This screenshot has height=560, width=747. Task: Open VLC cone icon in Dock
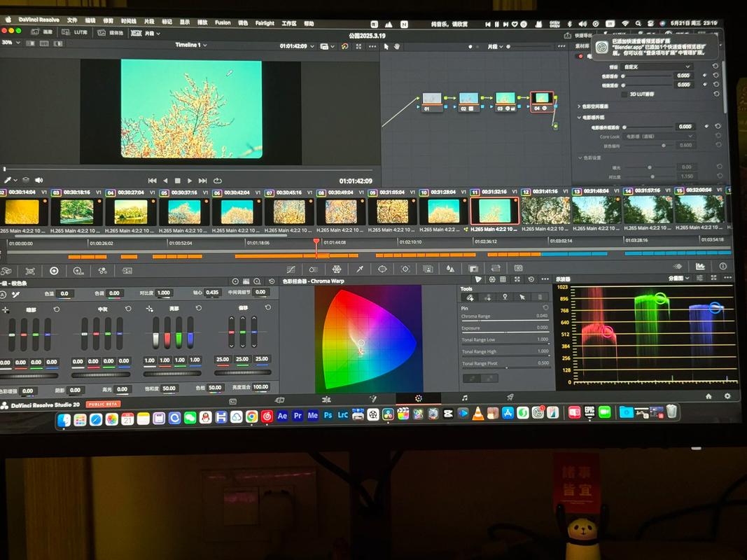[478, 413]
